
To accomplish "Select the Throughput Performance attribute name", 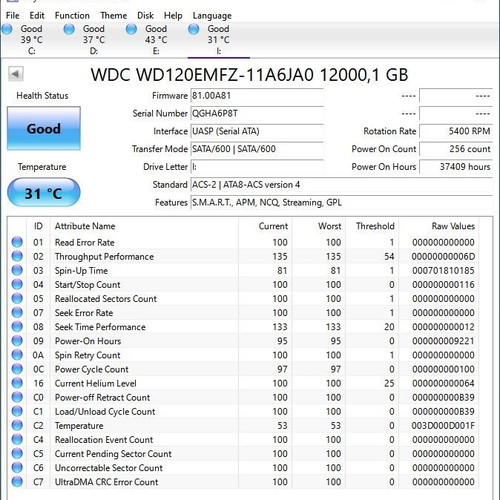I will click(x=104, y=257).
